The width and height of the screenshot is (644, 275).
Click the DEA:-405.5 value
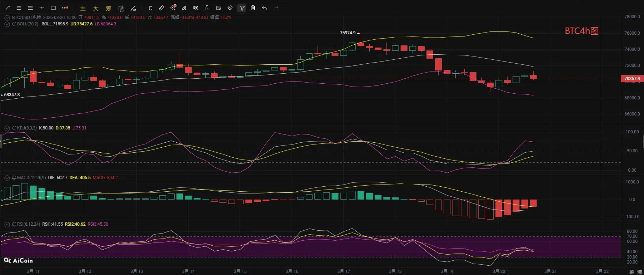tap(80, 178)
